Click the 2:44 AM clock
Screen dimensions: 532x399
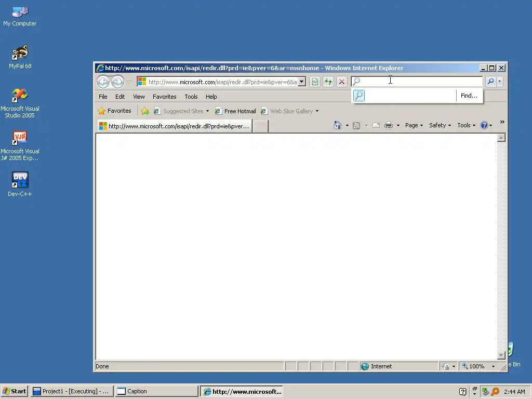[514, 392]
